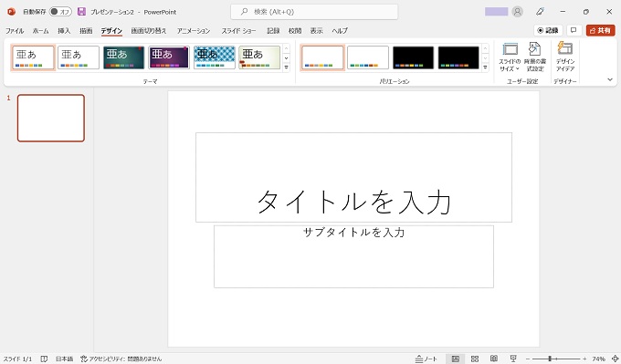
Task: Click the pen/coming soon icon in title bar
Action: click(x=540, y=12)
